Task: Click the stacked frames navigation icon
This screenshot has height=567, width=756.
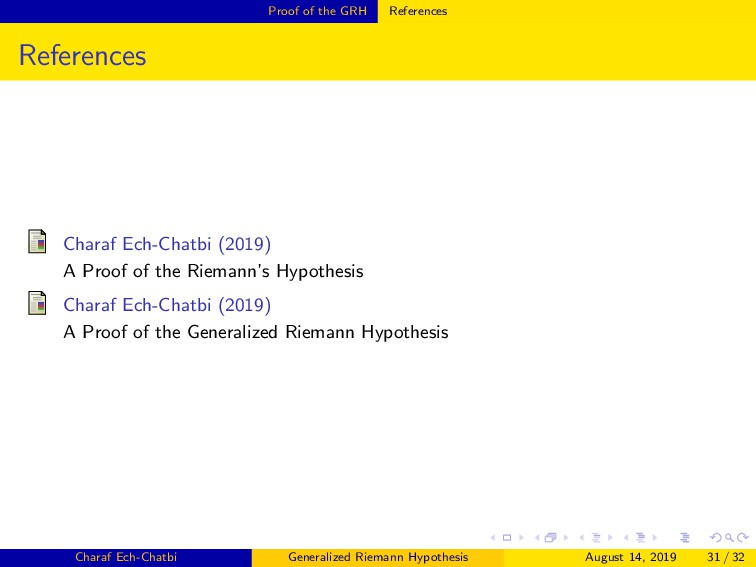Action: tap(551, 537)
